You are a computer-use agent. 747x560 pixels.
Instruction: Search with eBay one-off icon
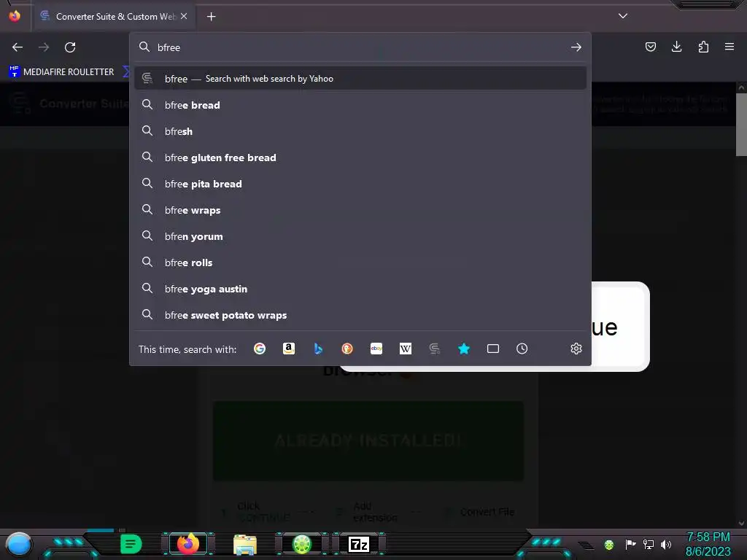click(376, 349)
